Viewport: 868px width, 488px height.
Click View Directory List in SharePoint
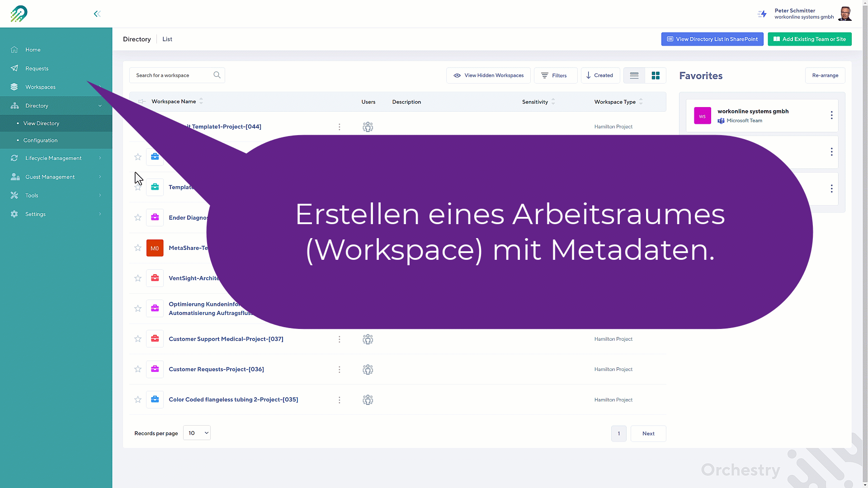click(712, 39)
